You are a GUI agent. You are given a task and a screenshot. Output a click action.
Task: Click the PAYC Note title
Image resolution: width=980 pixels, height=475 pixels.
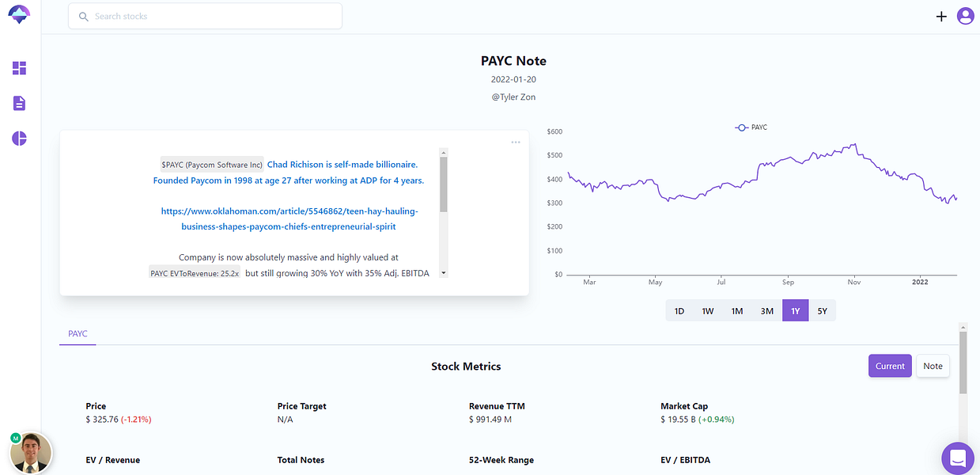[513, 61]
